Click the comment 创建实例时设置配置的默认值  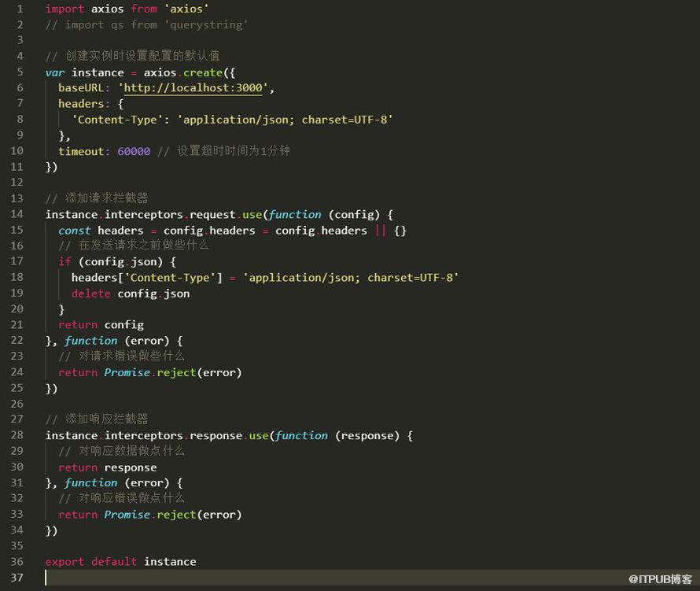coord(133,56)
